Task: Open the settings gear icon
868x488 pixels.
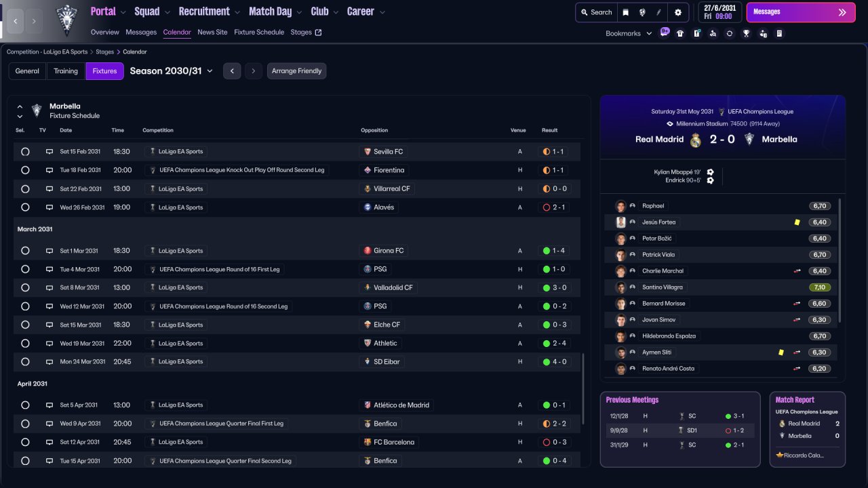Action: [678, 12]
